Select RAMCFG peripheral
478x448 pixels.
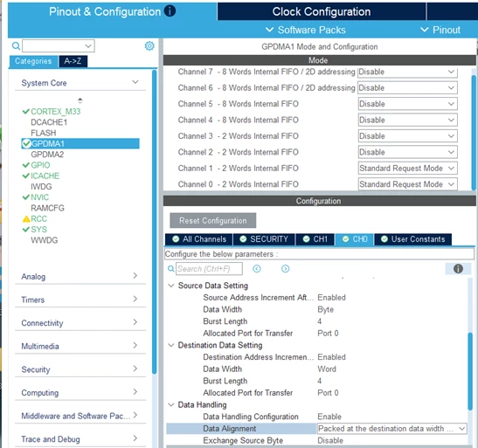[47, 208]
